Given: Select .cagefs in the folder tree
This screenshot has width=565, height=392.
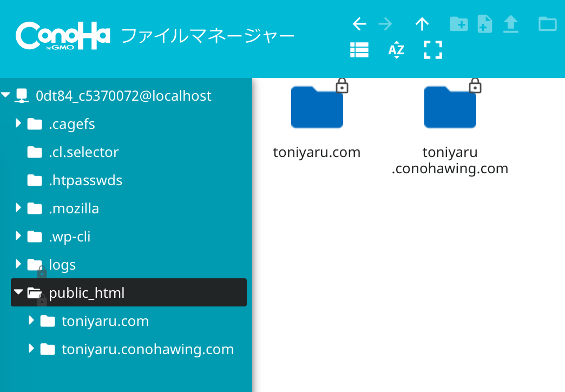Looking at the screenshot, I should point(71,124).
